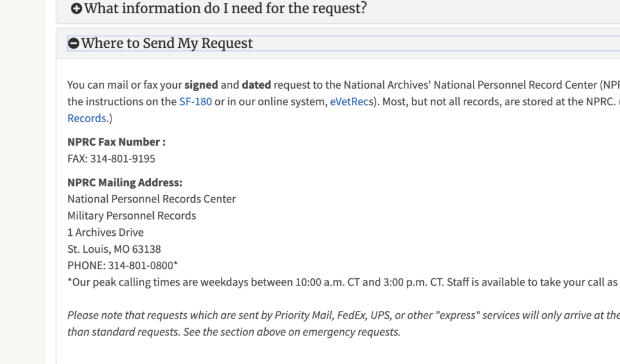Image resolution: width=620 pixels, height=364 pixels.
Task: Expand 'What information do I need for the request?' heading
Action: coord(225,8)
